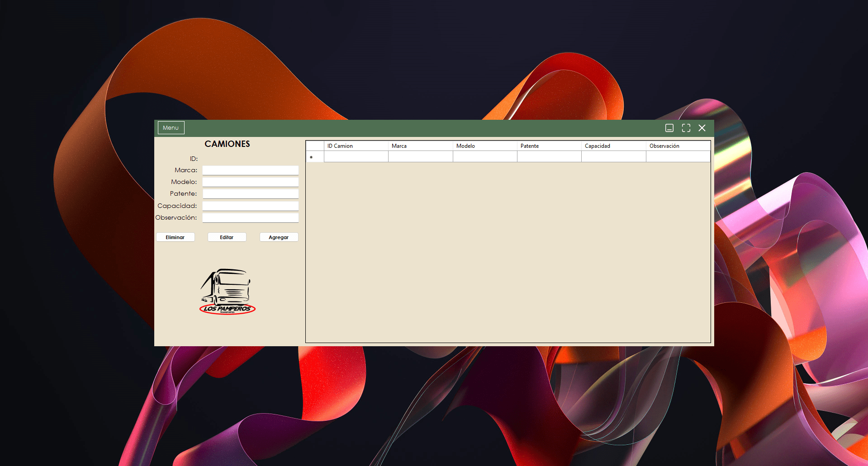Sort by Patente column header

click(x=549, y=146)
